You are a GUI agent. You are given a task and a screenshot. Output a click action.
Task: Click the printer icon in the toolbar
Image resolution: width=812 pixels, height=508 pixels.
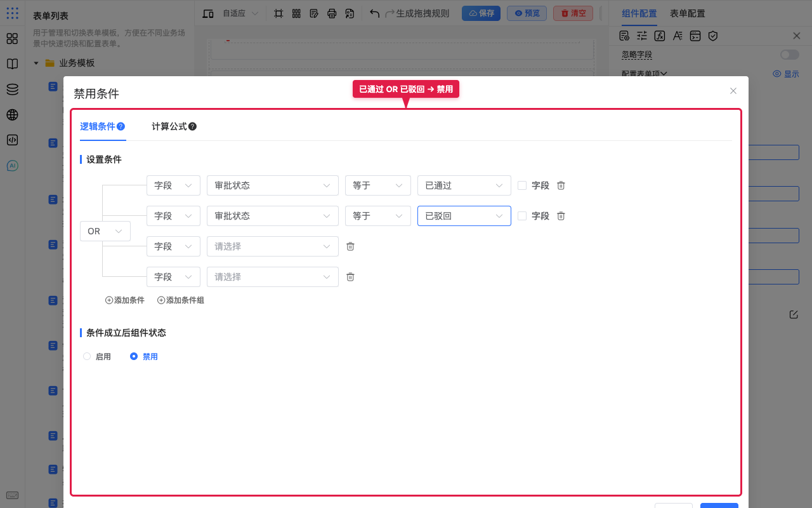coord(332,13)
